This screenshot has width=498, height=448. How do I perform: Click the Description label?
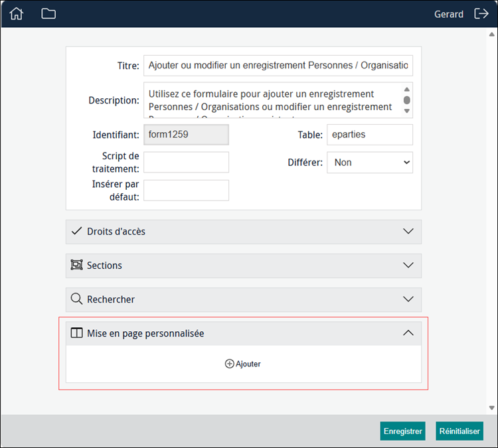[x=114, y=100]
